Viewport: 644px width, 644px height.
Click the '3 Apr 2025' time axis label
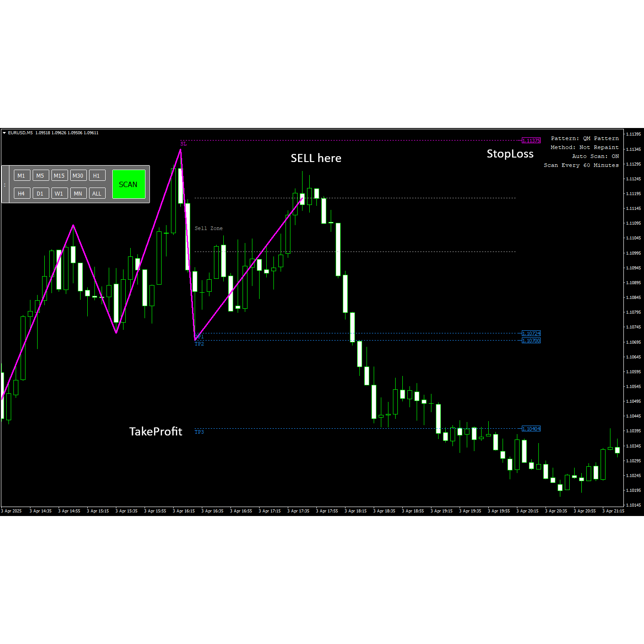12,511
